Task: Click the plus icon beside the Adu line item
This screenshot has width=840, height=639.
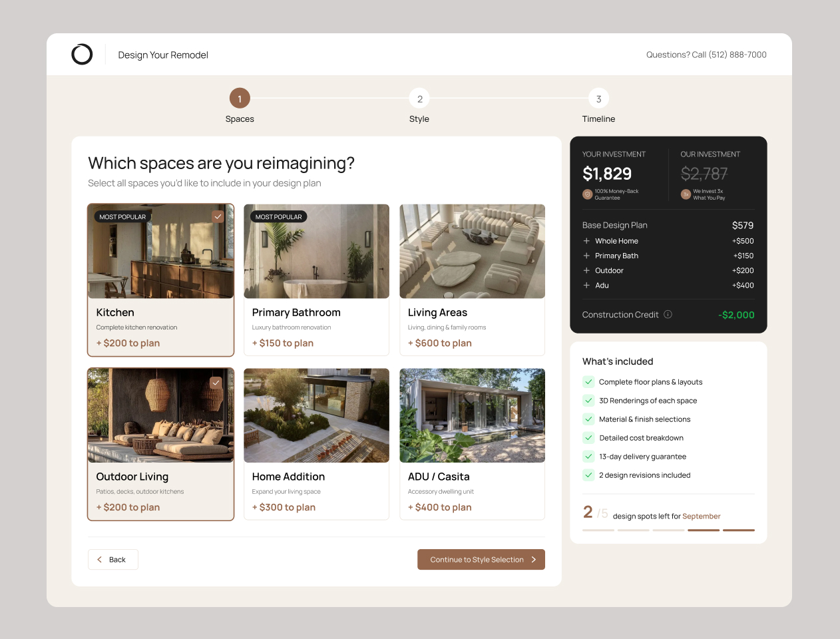Action: tap(586, 285)
